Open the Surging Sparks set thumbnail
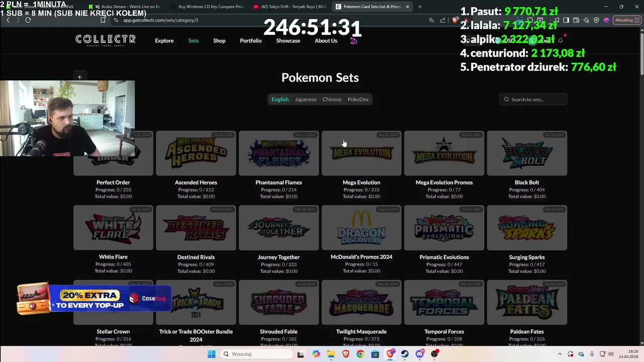This screenshot has width=644, height=362. (527, 228)
